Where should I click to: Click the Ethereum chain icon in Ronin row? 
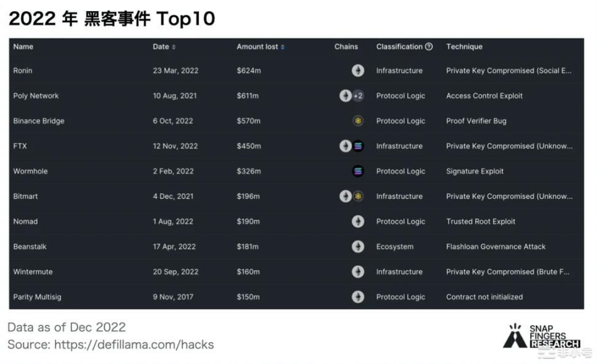[357, 71]
